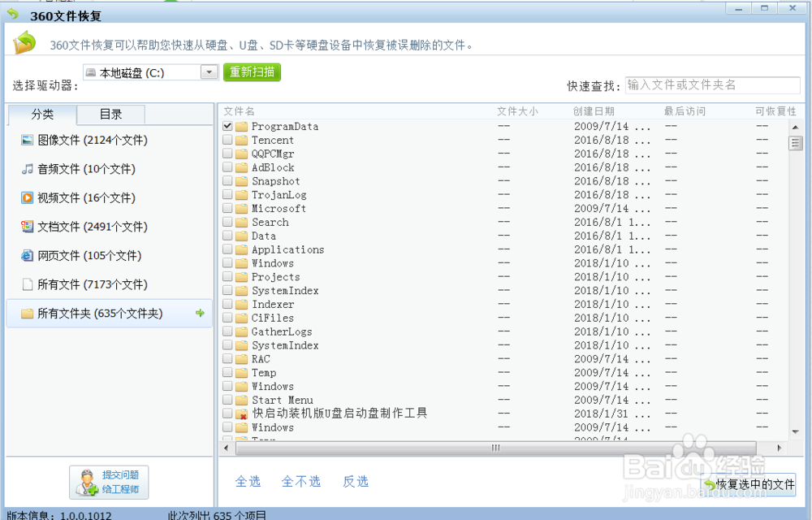This screenshot has width=812, height=520.
Task: Check the Projects folder checkbox
Action: pyautogui.click(x=227, y=276)
